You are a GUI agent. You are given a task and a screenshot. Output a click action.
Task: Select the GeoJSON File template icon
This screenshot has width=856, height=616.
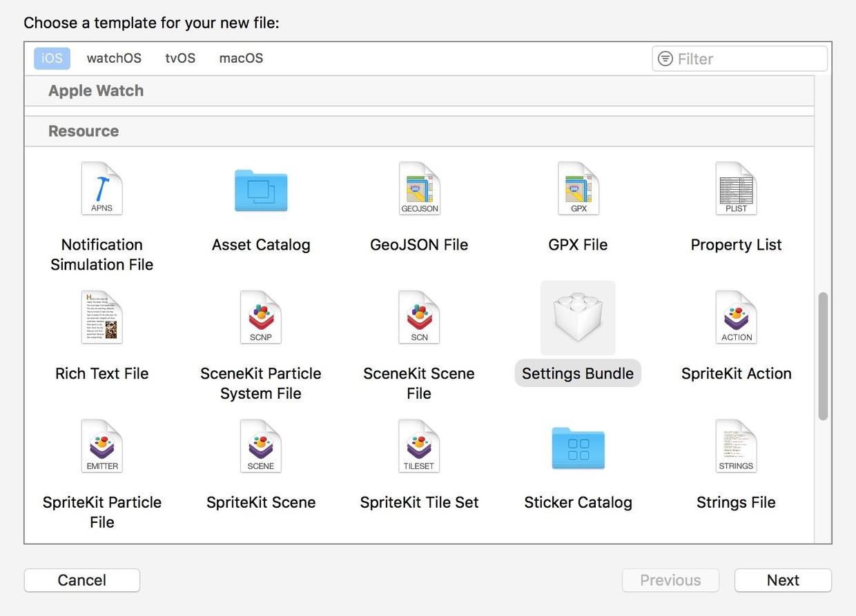419,188
